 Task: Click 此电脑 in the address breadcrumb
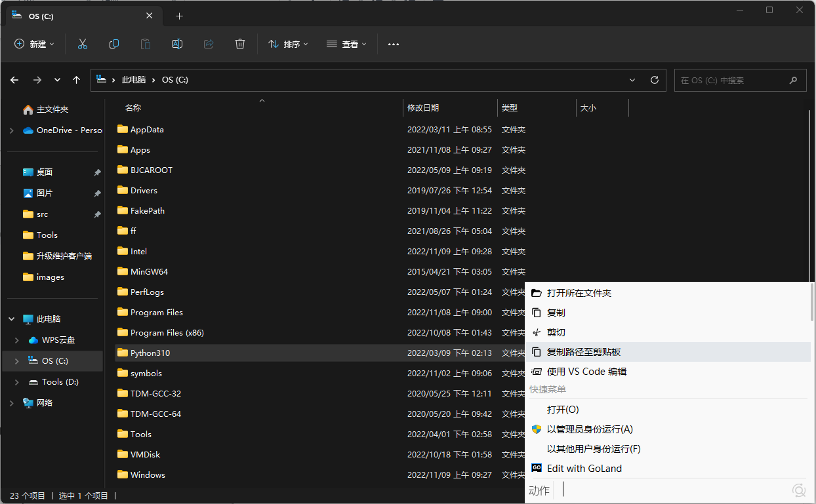134,80
